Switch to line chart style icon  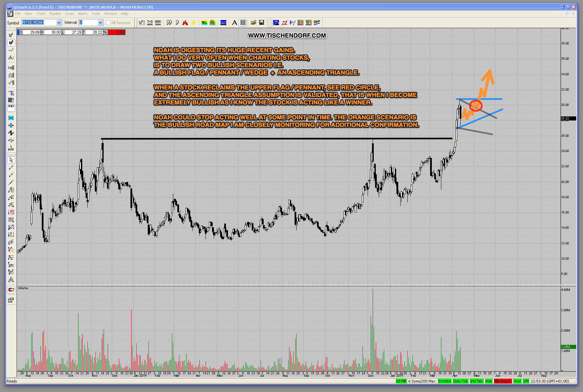[x=11, y=50]
